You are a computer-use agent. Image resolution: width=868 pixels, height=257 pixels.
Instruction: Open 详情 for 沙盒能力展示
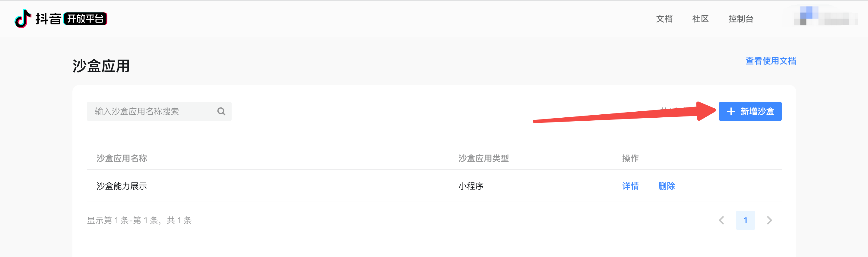pyautogui.click(x=630, y=186)
